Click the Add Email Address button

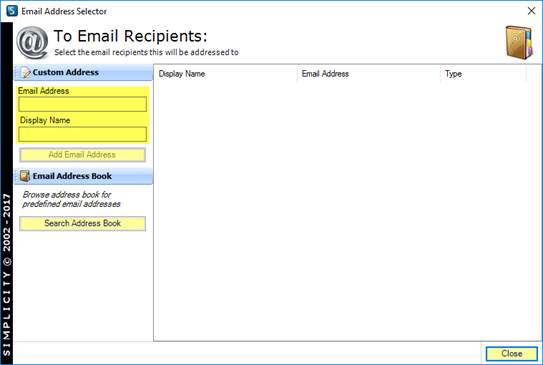click(82, 155)
